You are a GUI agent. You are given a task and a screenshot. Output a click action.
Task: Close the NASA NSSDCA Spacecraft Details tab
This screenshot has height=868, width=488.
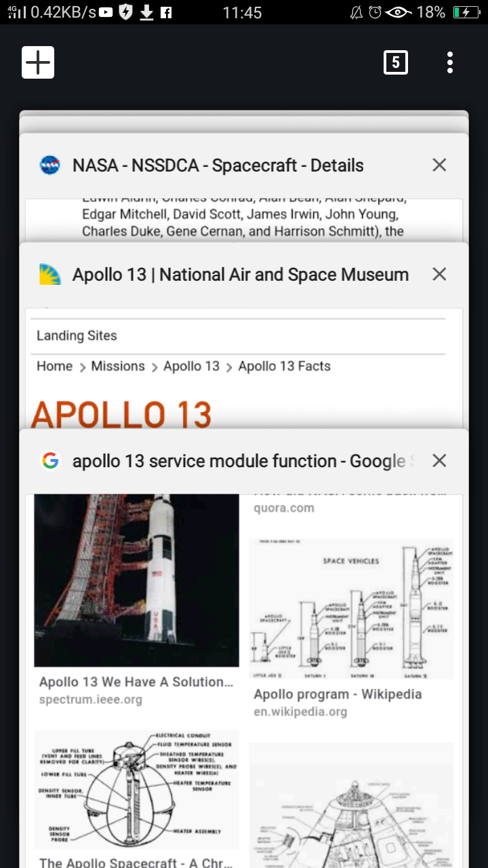pyautogui.click(x=439, y=164)
